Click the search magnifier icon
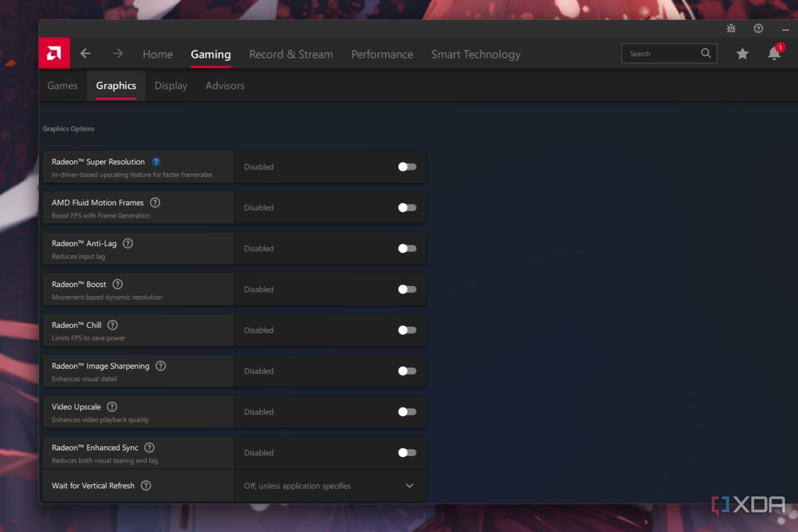The image size is (798, 532). coord(706,53)
